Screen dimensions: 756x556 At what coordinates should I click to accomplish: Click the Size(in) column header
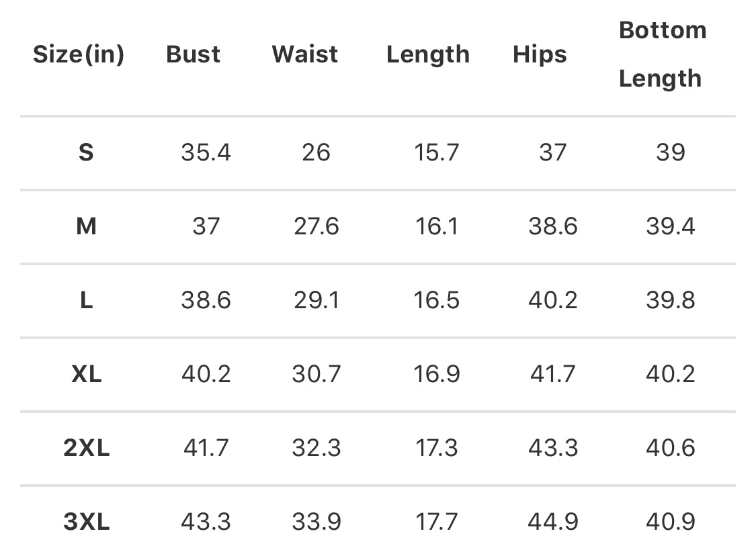(79, 54)
